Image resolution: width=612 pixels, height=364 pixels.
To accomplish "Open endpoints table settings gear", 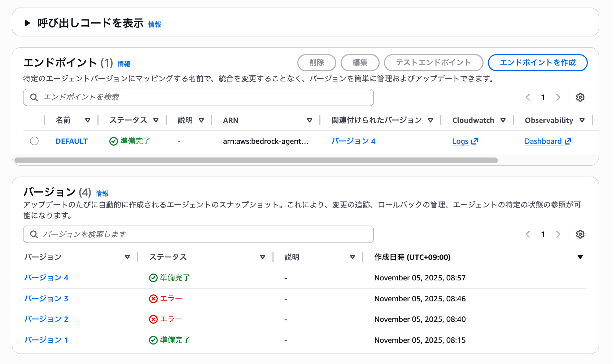I will coord(580,97).
